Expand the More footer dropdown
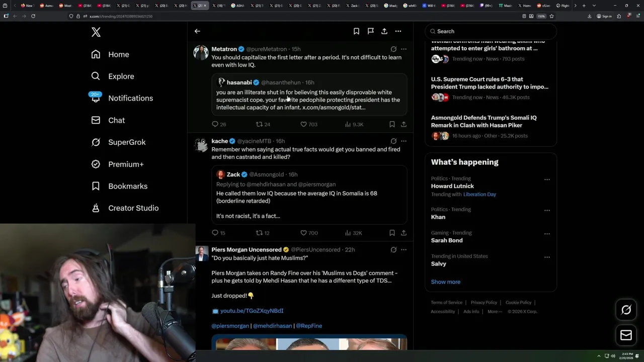Viewport: 644px width, 362px height. 495,312
